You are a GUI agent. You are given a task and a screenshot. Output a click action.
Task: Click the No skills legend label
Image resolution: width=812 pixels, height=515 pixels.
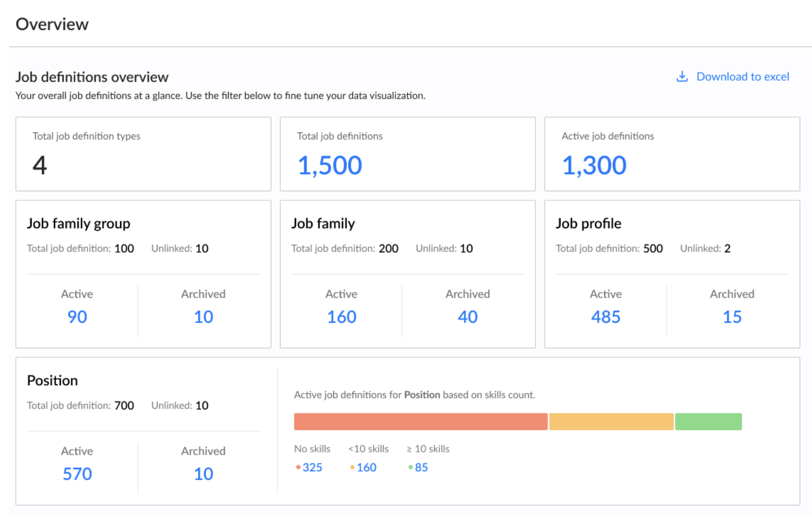click(312, 449)
